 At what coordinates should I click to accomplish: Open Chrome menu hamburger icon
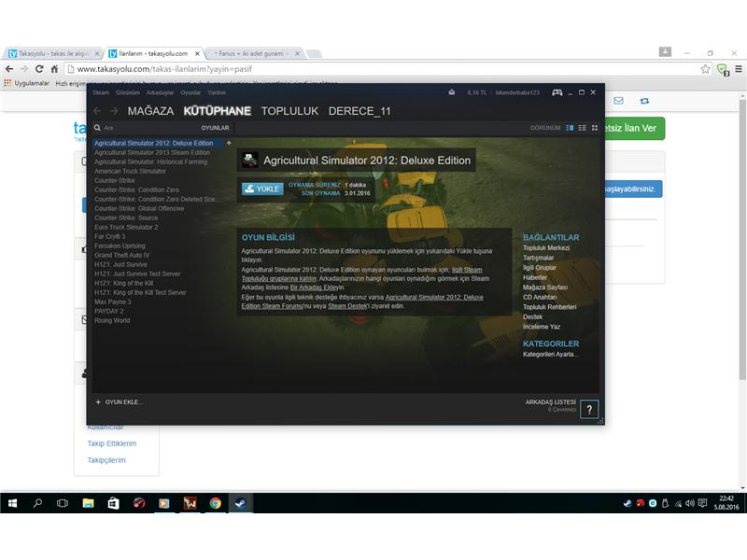pyautogui.click(x=739, y=69)
